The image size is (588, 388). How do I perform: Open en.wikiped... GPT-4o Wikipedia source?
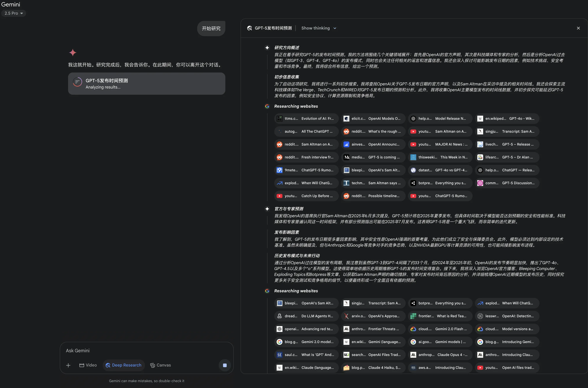[507, 119]
